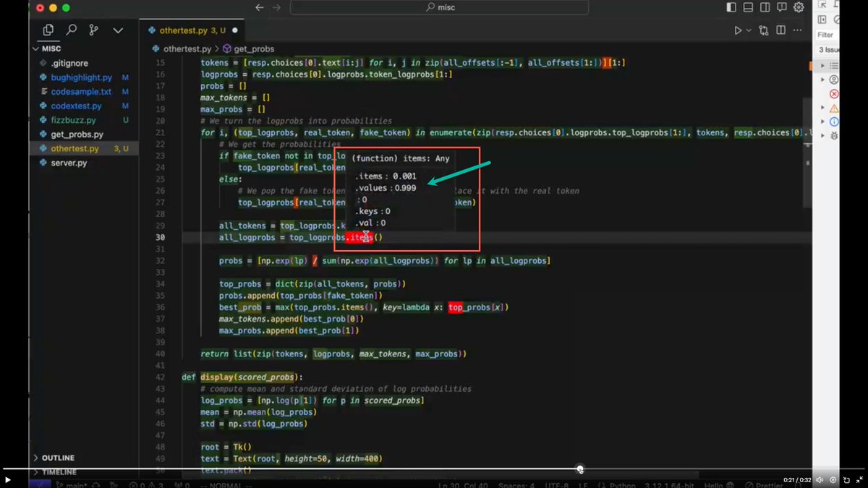This screenshot has height=488, width=868.
Task: Click the red error circle icon
Action: click(x=834, y=94)
